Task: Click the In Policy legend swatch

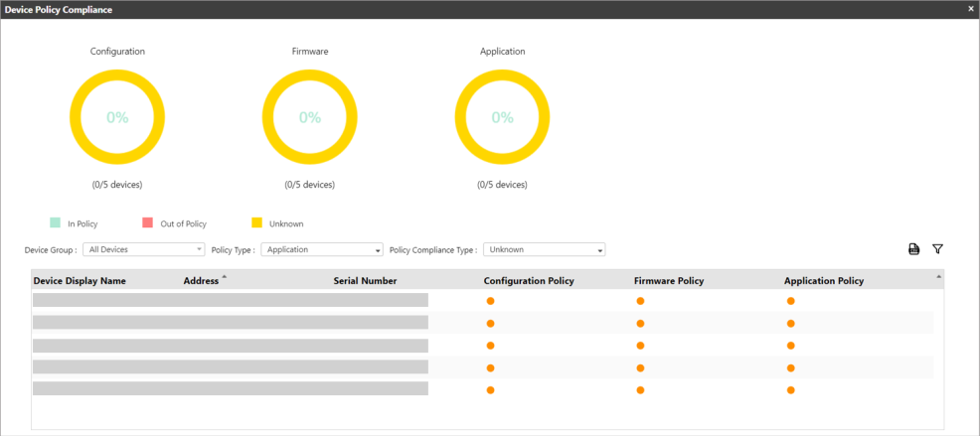Action: pos(56,223)
